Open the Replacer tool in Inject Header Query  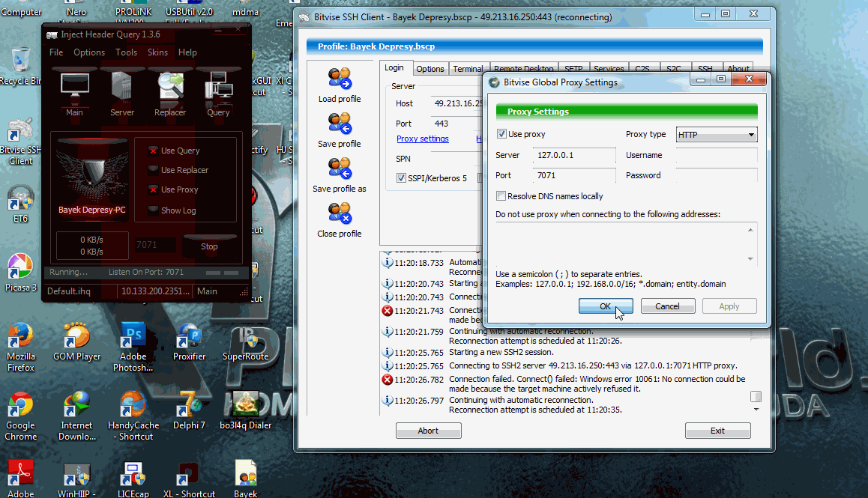170,93
